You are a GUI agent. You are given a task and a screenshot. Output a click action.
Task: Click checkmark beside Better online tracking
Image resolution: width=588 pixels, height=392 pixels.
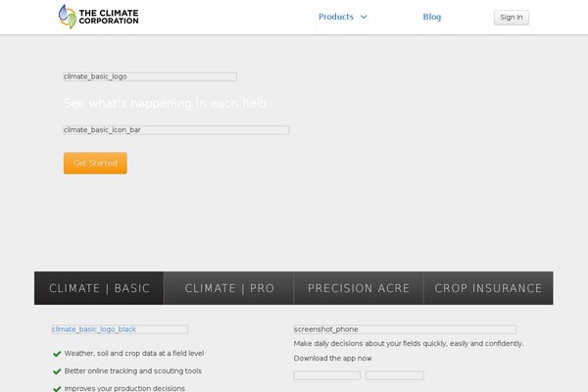(57, 371)
